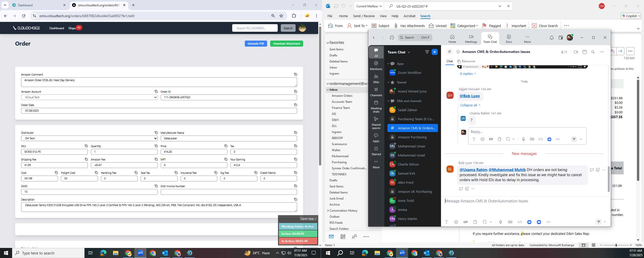Open Windows Start menu on left taskbar
The height and width of the screenshot is (258, 644).
pos(6,253)
